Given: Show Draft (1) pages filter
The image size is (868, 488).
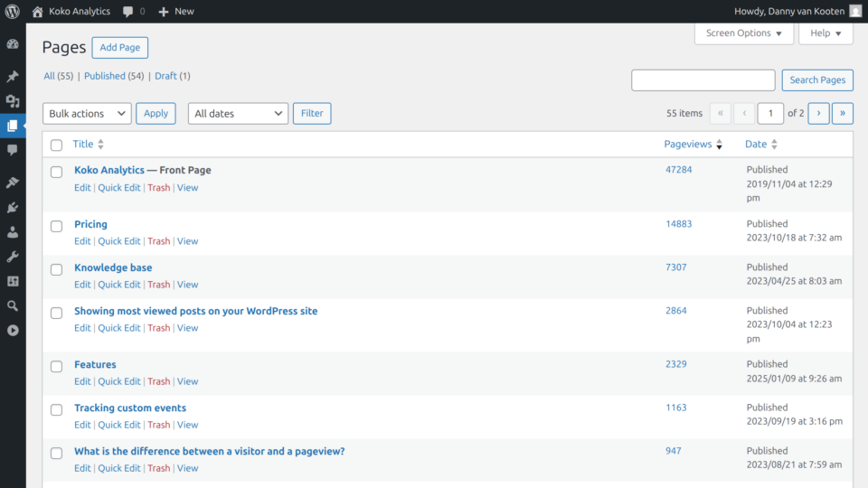Looking at the screenshot, I should (x=172, y=76).
